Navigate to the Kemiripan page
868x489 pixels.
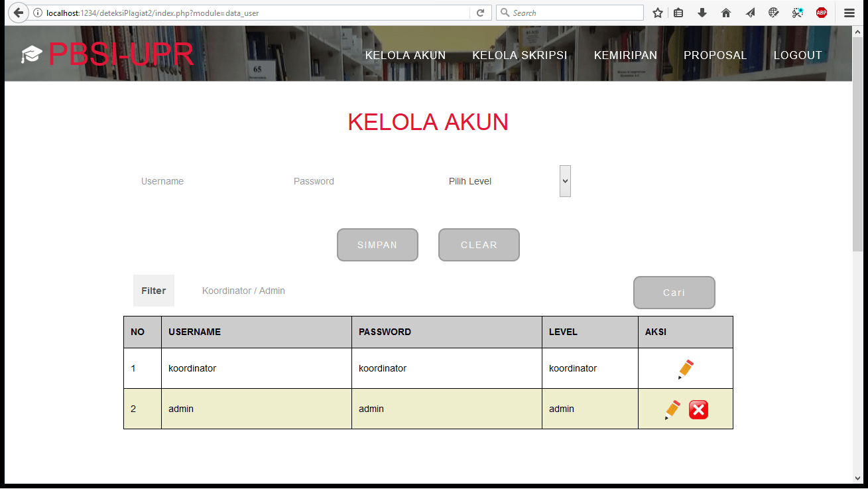point(625,55)
